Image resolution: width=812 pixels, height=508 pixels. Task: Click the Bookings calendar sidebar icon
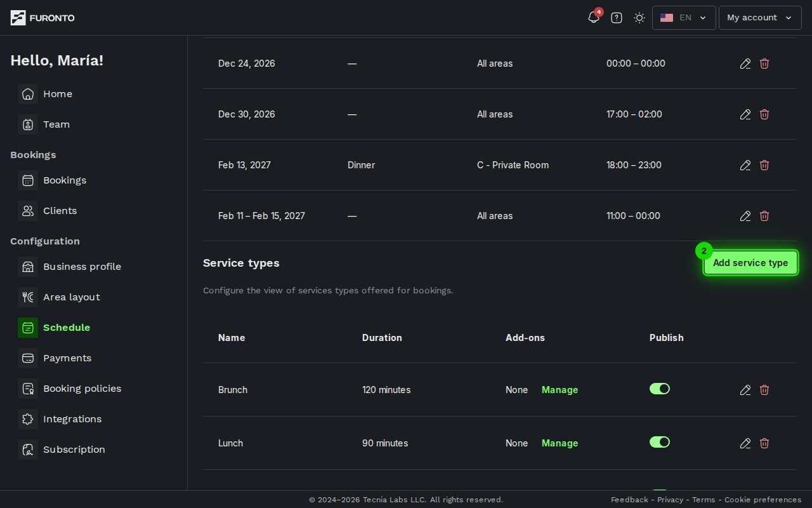28,180
